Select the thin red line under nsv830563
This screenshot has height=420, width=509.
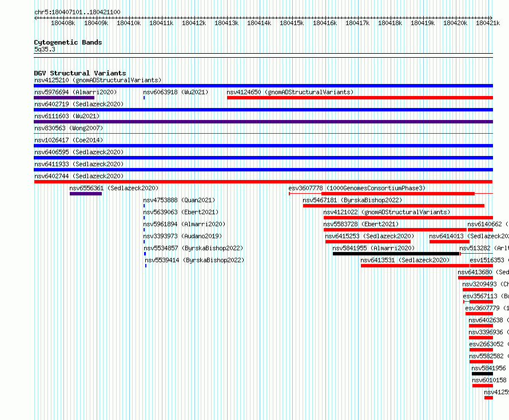pos(263,134)
